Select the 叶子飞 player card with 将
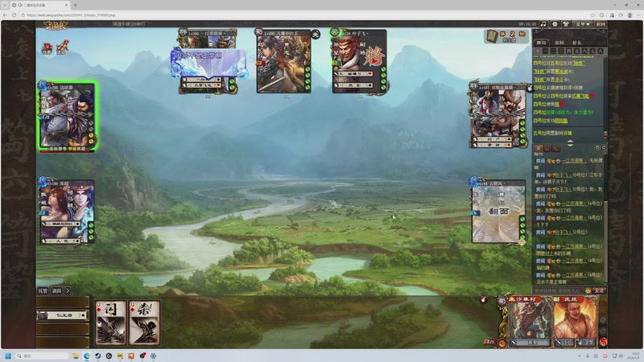The image size is (644, 362). coord(359,62)
